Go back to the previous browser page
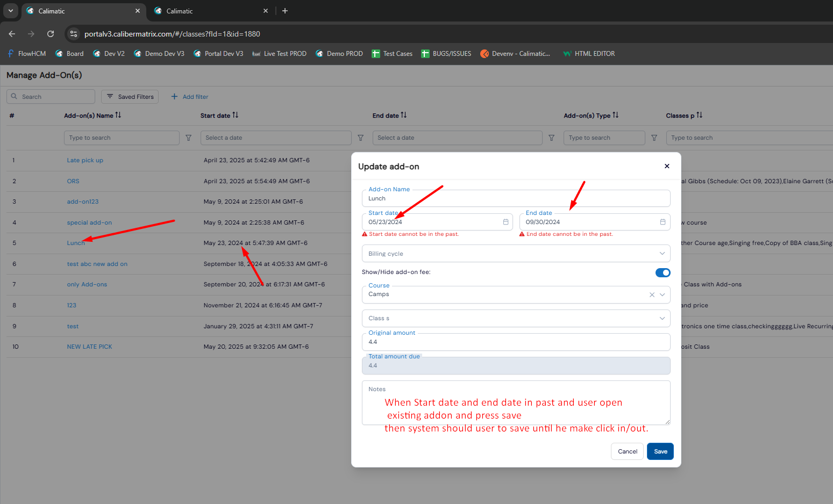833x504 pixels. pos(12,34)
